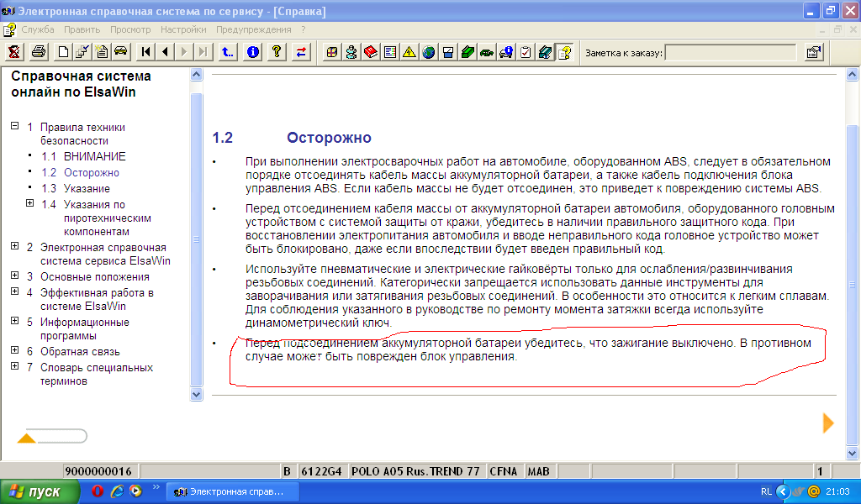
Task: Open the Windows 'пуск' Start button
Action: coord(35,491)
